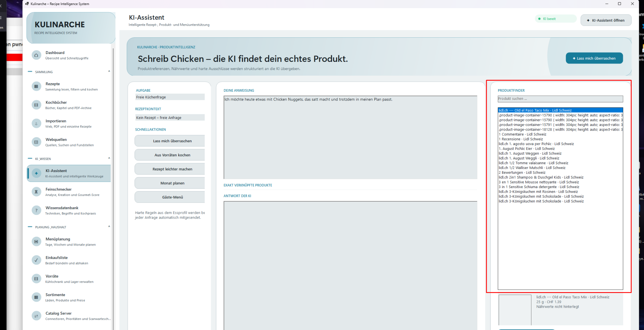Screen dimensions: 644x330
Task: Select the Rezepte sidebar icon
Action: pyautogui.click(x=36, y=86)
